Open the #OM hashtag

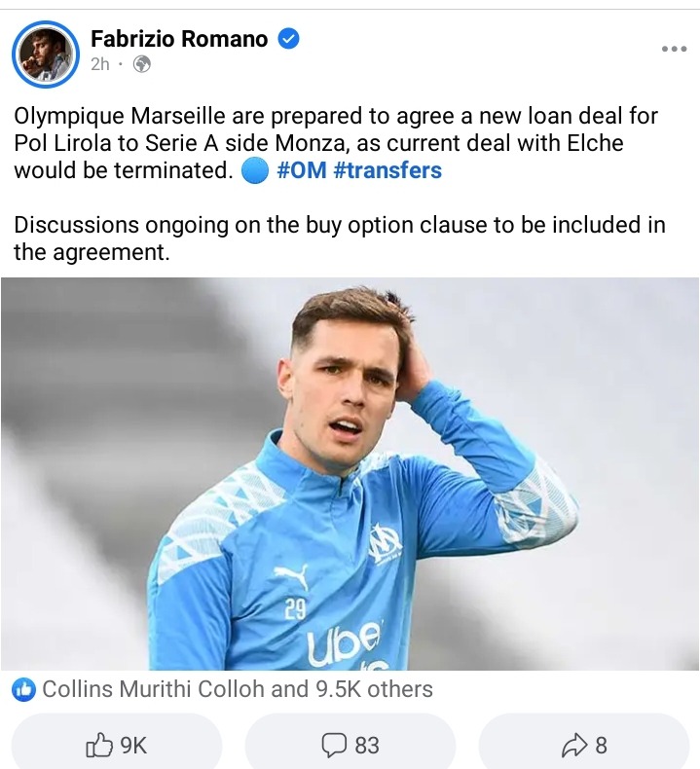(302, 170)
